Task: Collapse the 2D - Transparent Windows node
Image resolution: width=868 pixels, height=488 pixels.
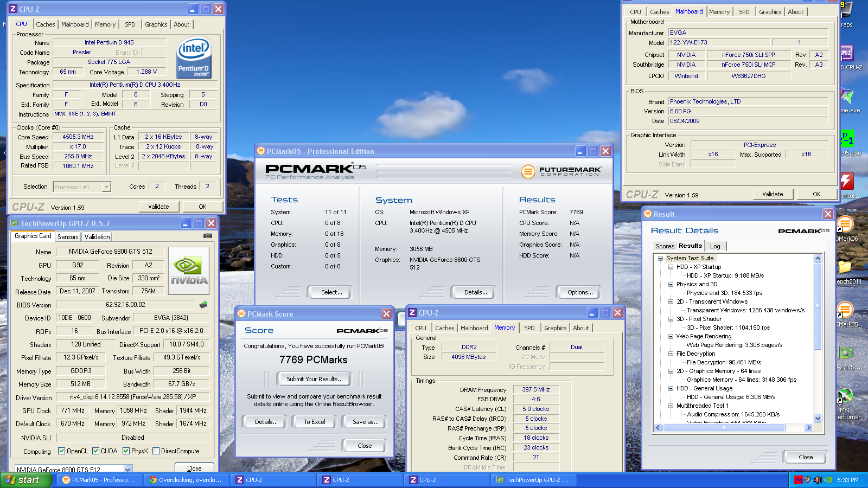Action: 671,301
